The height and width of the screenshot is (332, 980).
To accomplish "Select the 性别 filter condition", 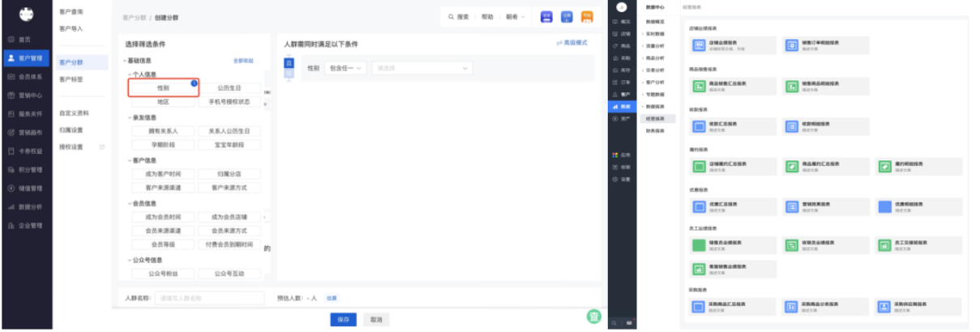I will click(x=163, y=87).
